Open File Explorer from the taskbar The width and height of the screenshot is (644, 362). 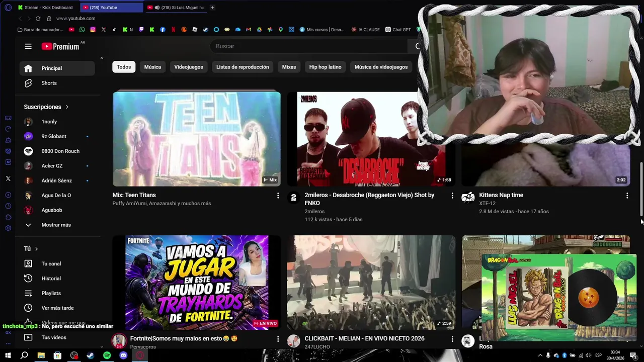41,355
